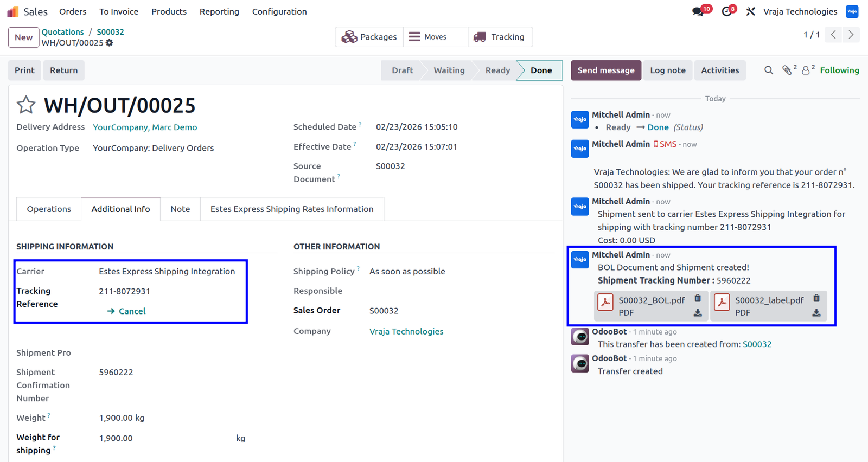Open Estes Express Shipping Rates Information tab
This screenshot has height=462, width=868.
[292, 209]
